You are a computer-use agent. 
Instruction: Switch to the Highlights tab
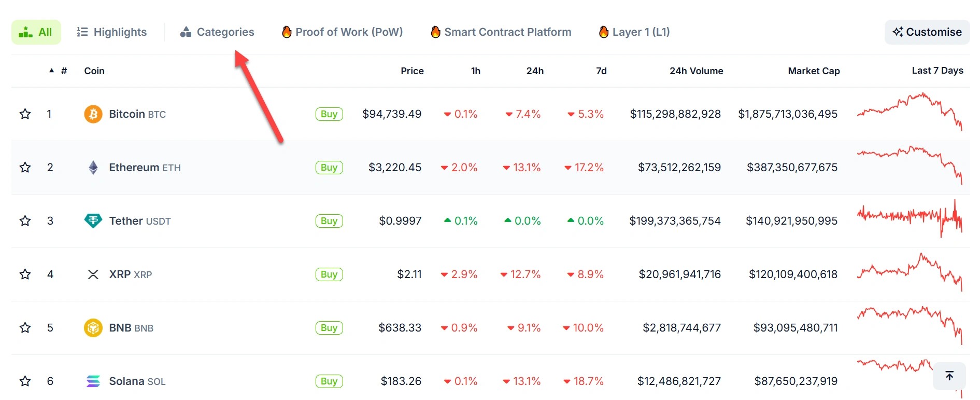click(112, 32)
